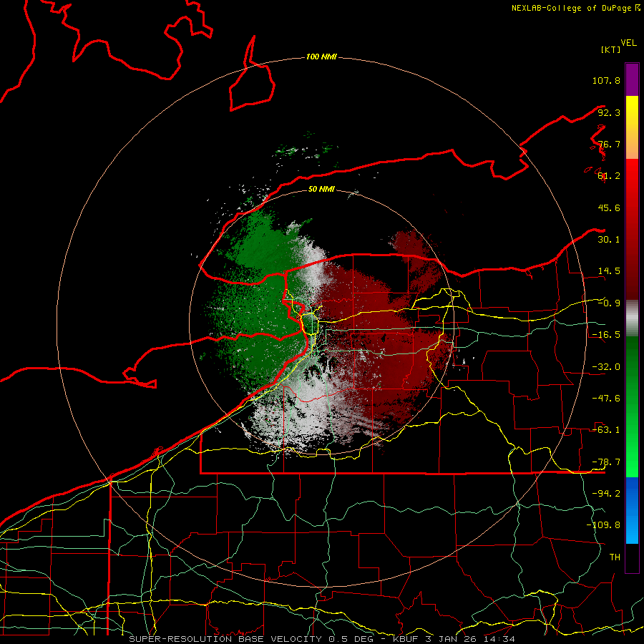The height and width of the screenshot is (644, 644).
Task: Click the -32.0 velocity scale value
Action: pyautogui.click(x=606, y=367)
